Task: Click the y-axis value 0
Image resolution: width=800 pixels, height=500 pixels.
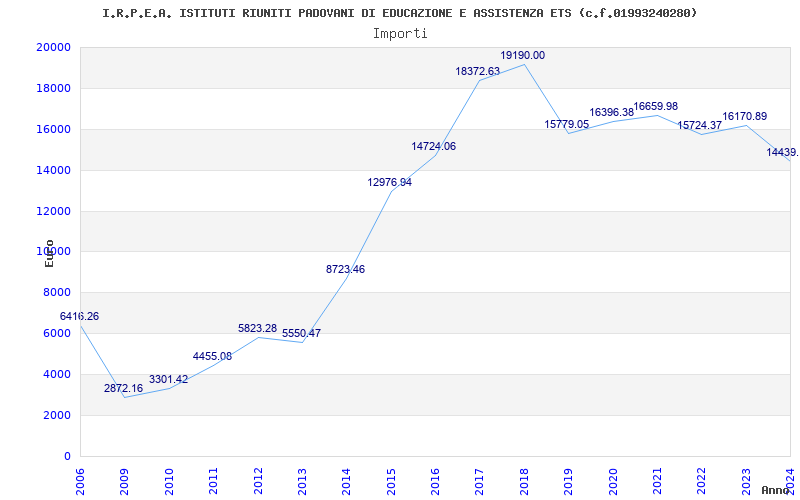Action: click(x=67, y=456)
